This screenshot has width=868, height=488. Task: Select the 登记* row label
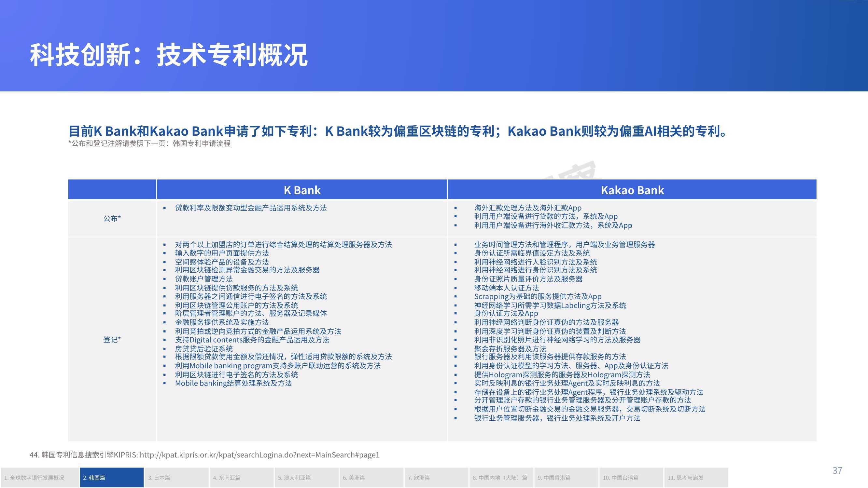(112, 339)
